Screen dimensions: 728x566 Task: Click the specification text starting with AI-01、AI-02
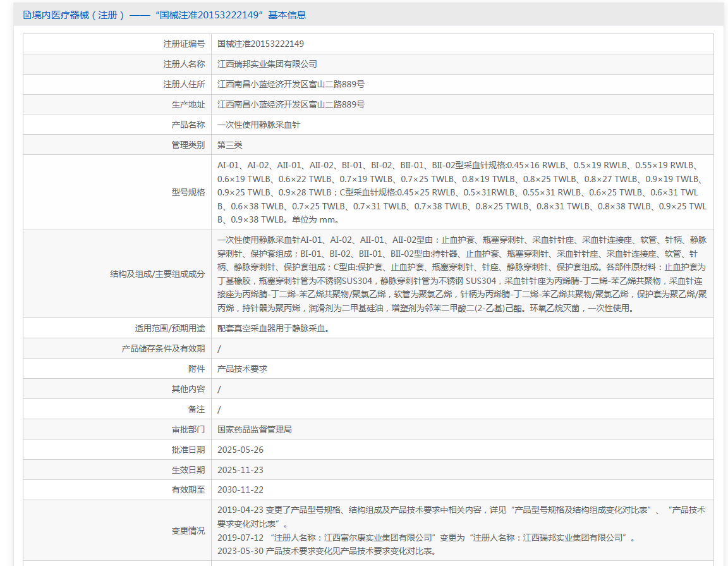click(x=462, y=192)
